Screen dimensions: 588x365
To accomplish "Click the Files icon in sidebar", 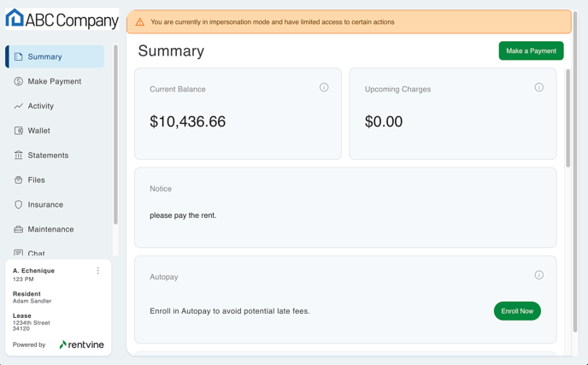I will point(19,180).
